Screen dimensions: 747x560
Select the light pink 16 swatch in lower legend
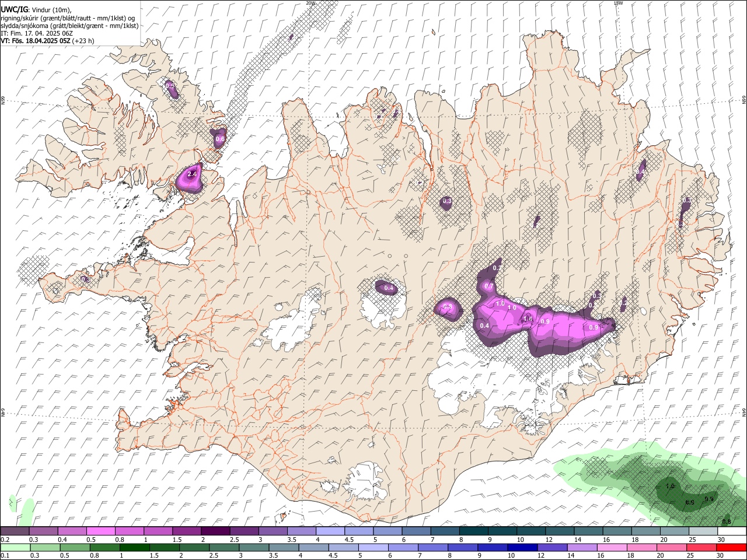612,547
